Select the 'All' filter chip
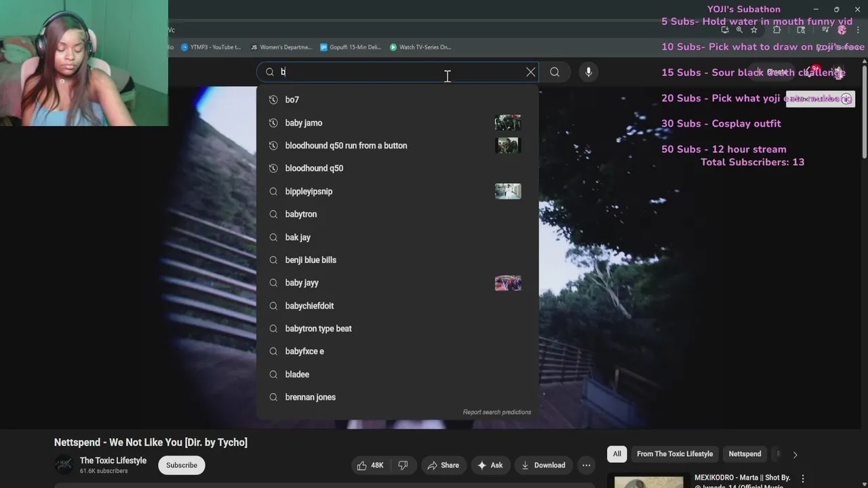 tap(617, 454)
